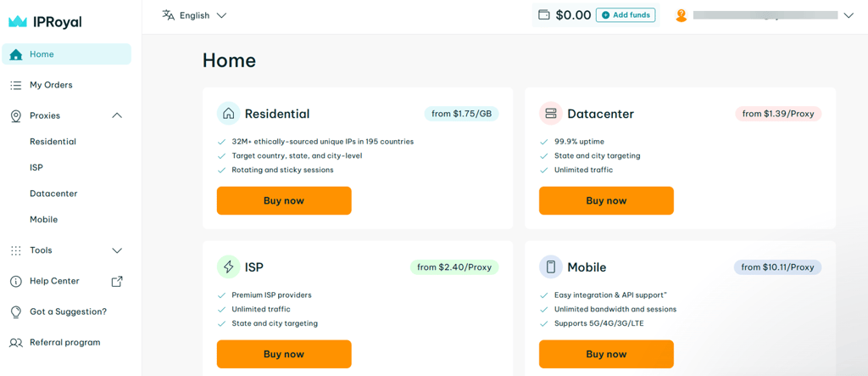Click the from $1.75/GB price badge
This screenshot has width=868, height=376.
pyautogui.click(x=462, y=114)
